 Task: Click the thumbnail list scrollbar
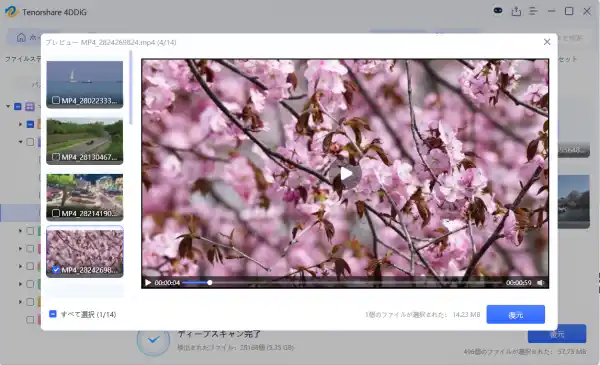point(131,88)
